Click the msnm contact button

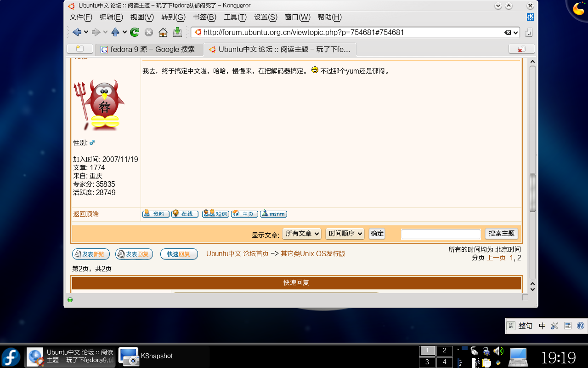pos(273,214)
